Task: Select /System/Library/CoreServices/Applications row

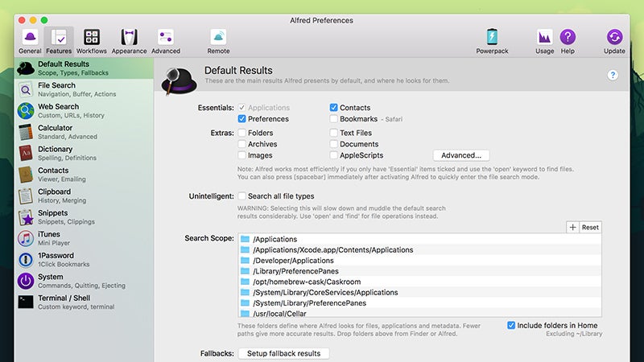Action: click(x=419, y=293)
